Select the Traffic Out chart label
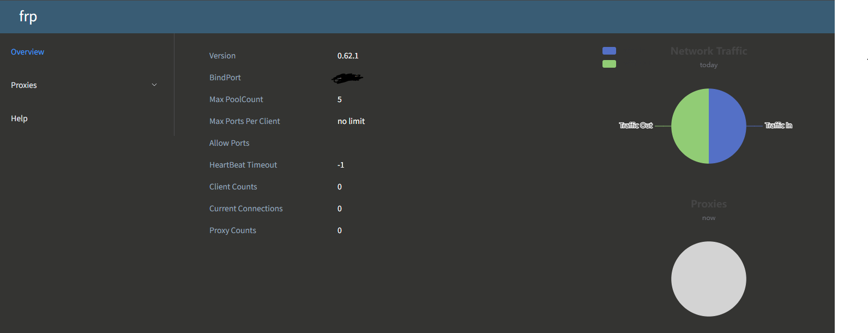 click(x=636, y=126)
